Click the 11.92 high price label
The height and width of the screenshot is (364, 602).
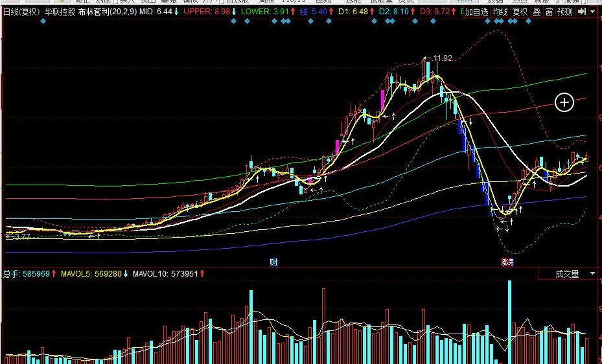coord(443,58)
